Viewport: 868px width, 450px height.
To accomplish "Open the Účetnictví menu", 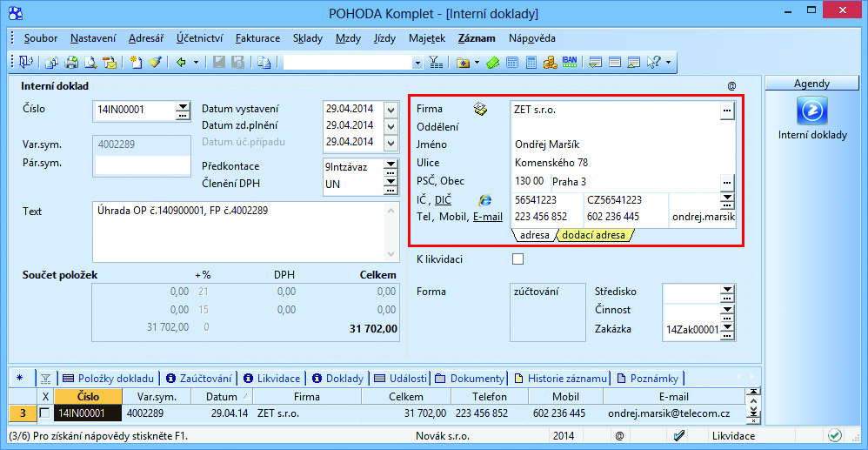I will click(199, 39).
